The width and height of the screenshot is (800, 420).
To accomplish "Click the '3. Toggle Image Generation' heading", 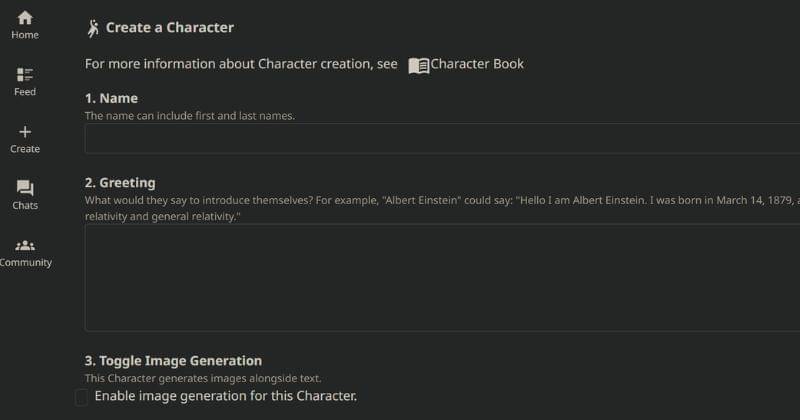I will pyautogui.click(x=173, y=361).
